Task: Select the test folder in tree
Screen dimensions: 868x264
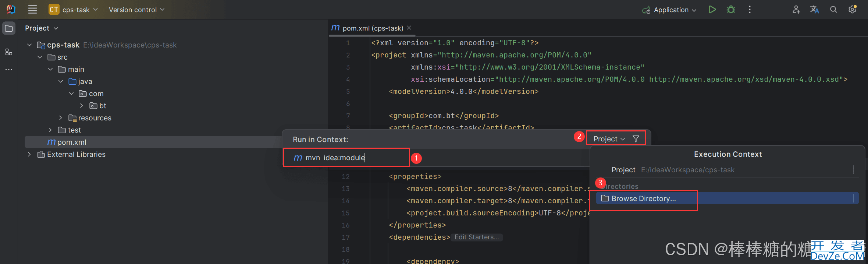Action: (69, 130)
